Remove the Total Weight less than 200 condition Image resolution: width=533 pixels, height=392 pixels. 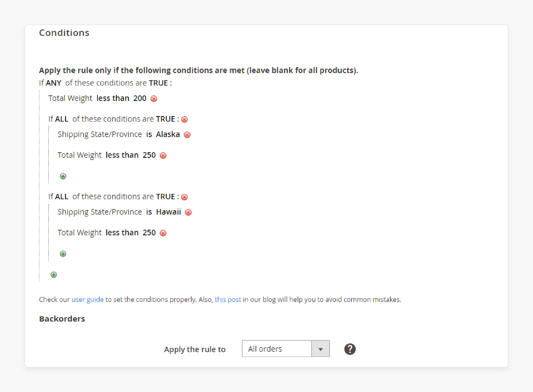(154, 99)
